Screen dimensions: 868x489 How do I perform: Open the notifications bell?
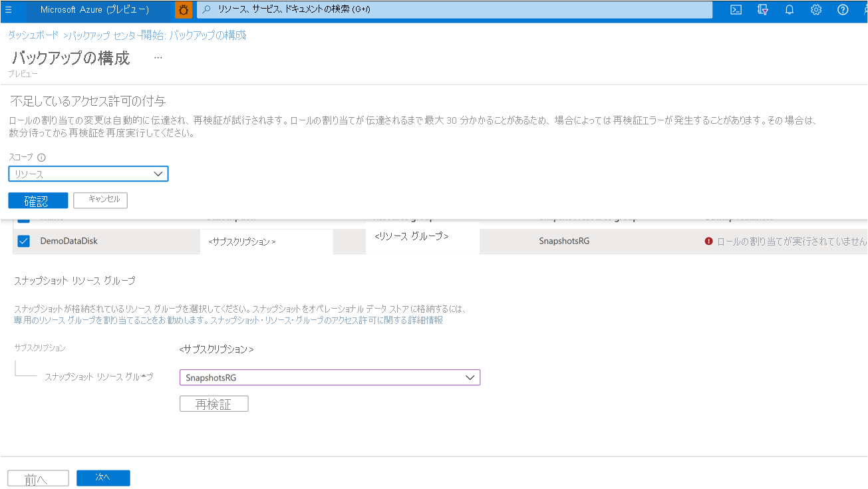(x=790, y=10)
